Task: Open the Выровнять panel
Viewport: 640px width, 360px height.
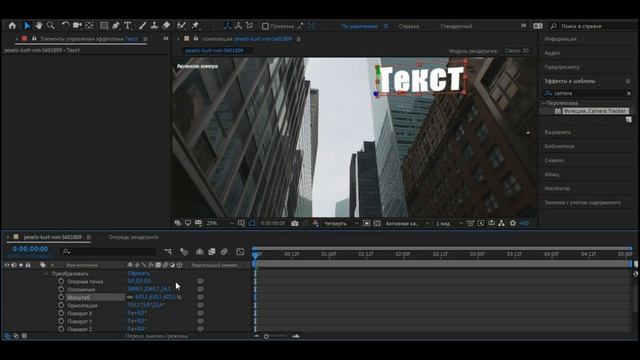Action: pos(558,132)
